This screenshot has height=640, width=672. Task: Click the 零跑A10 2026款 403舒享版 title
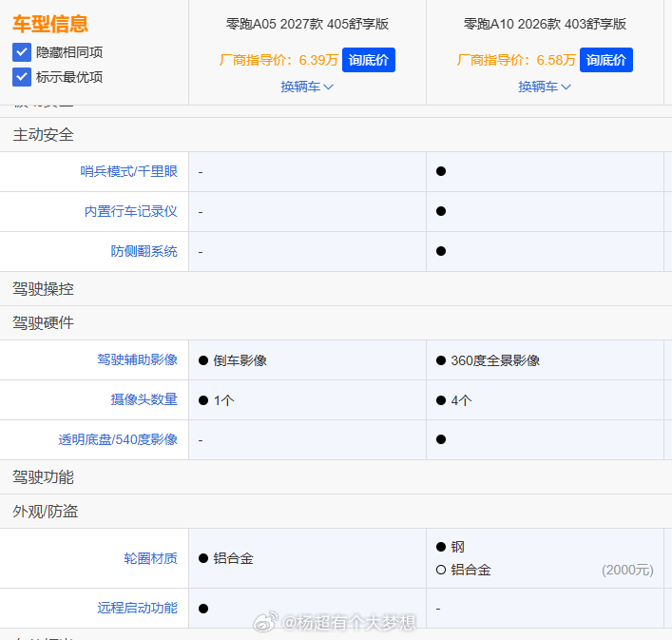(x=545, y=24)
